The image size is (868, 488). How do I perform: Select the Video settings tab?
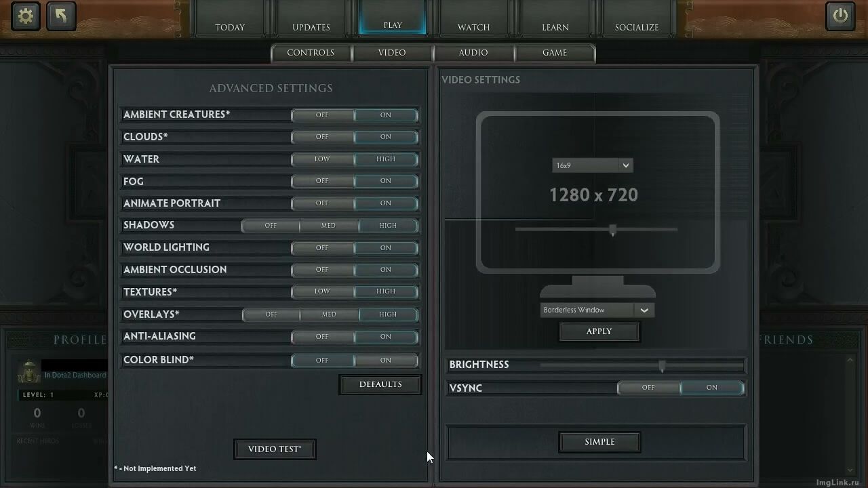tap(392, 53)
